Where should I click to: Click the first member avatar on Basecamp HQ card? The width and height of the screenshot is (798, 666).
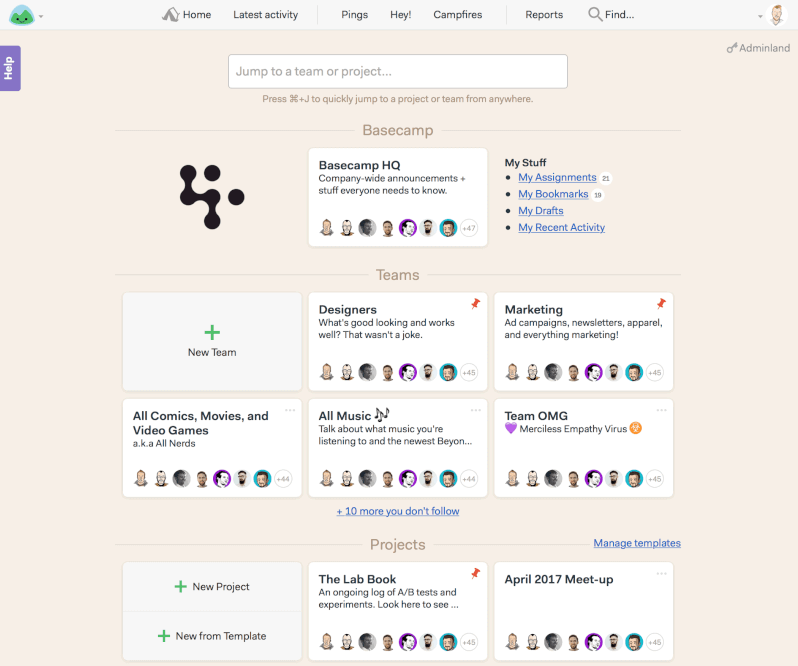pos(327,228)
